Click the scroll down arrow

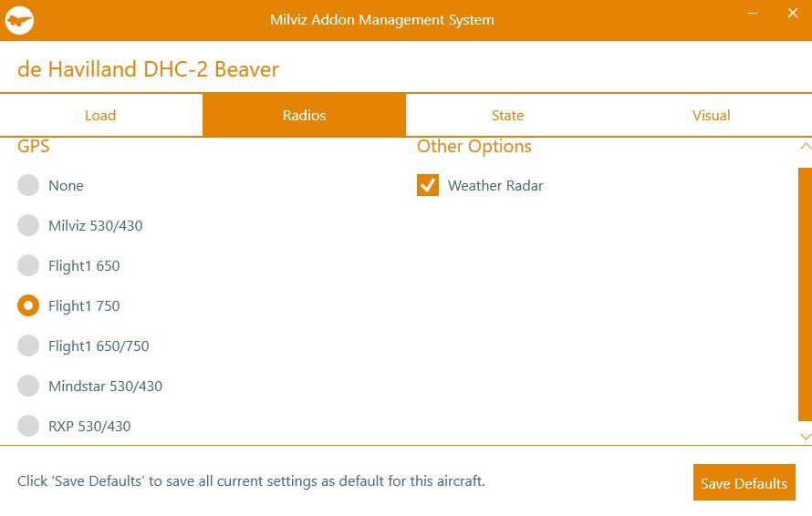click(806, 437)
